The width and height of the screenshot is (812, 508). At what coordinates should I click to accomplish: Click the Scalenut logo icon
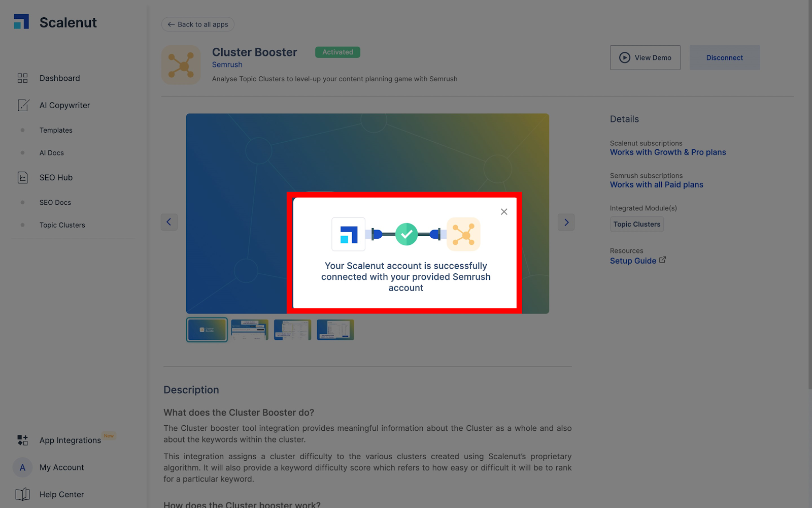pyautogui.click(x=21, y=22)
